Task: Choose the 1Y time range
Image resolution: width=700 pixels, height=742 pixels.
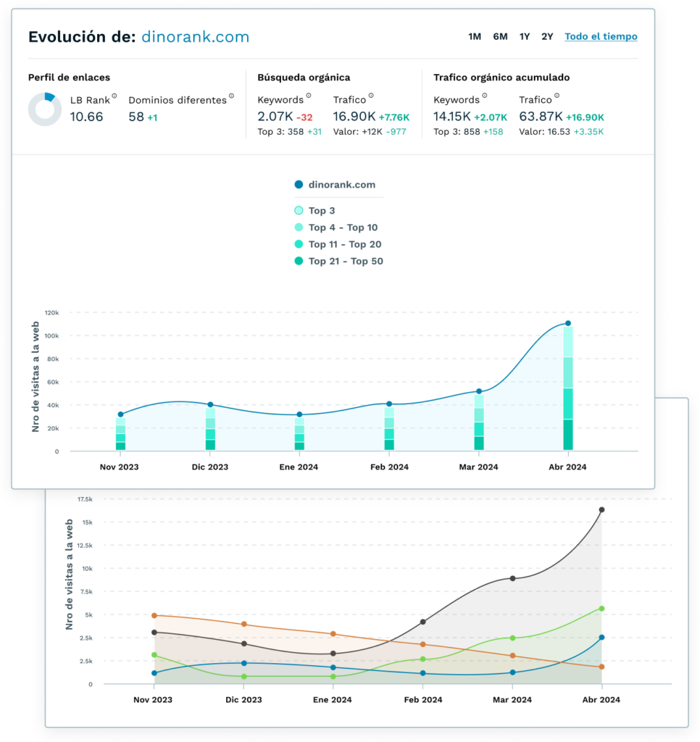Action: 525,36
